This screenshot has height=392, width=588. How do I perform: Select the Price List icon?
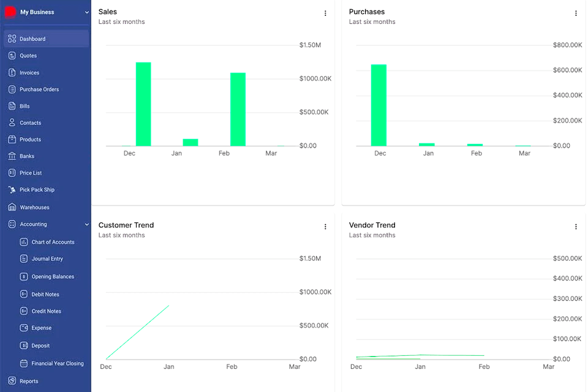(x=13, y=173)
